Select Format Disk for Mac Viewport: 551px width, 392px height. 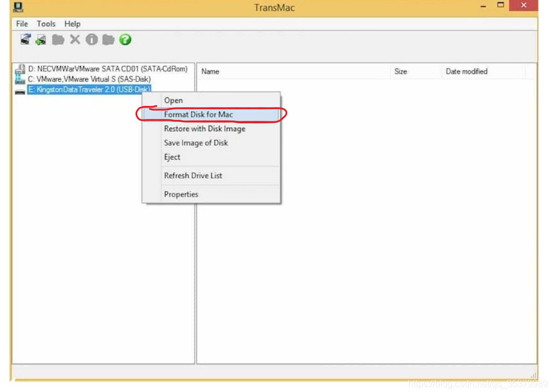coord(211,114)
